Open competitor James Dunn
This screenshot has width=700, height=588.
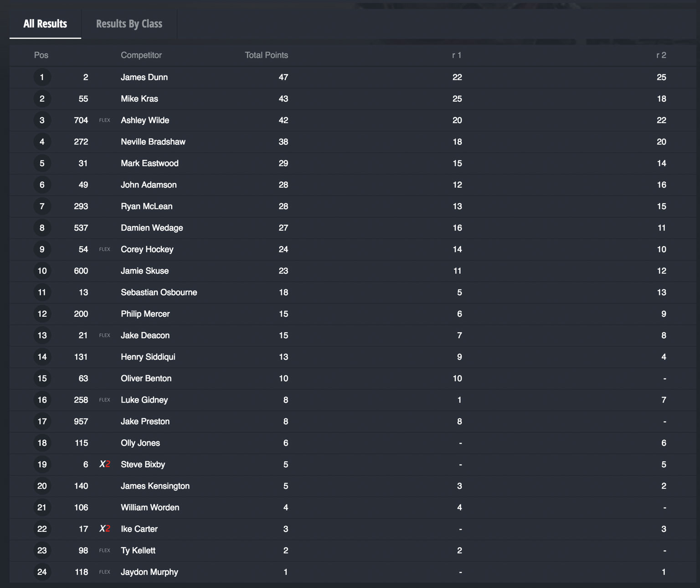[144, 77]
